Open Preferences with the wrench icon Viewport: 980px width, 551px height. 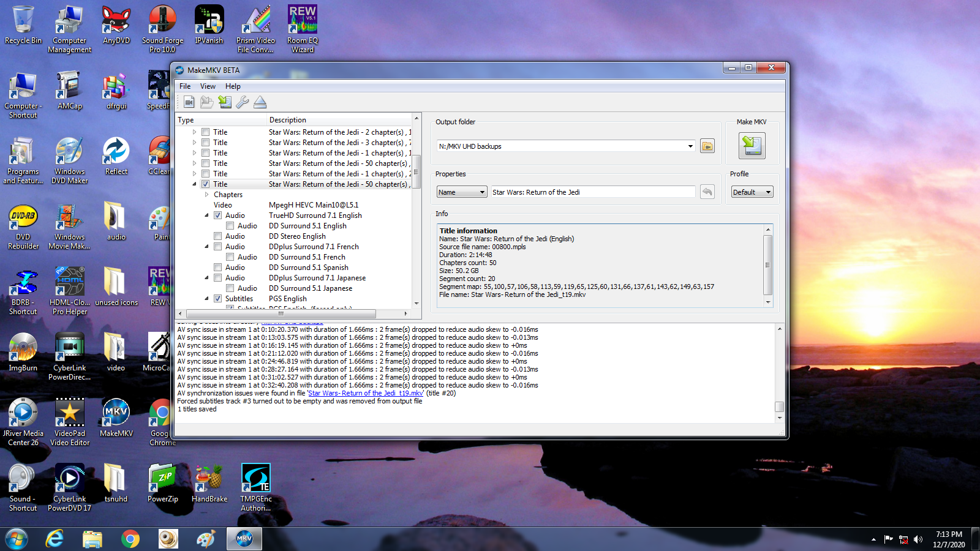pyautogui.click(x=243, y=102)
